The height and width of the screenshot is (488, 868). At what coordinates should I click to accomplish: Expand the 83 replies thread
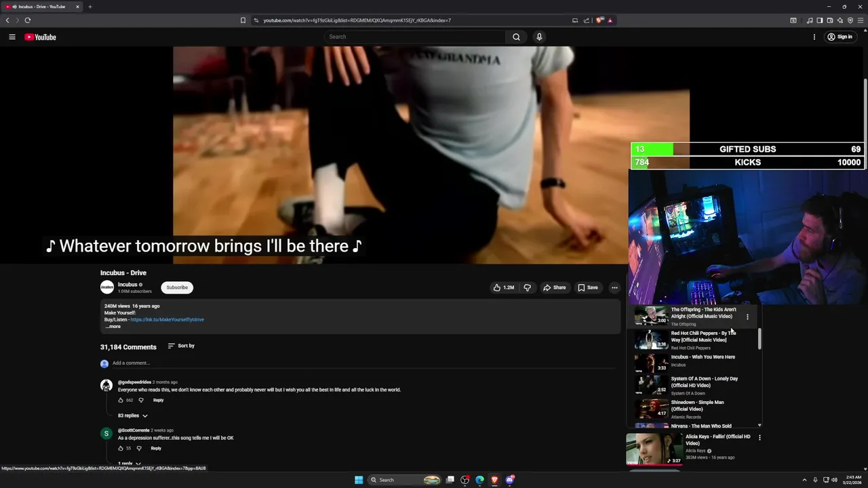(133, 415)
